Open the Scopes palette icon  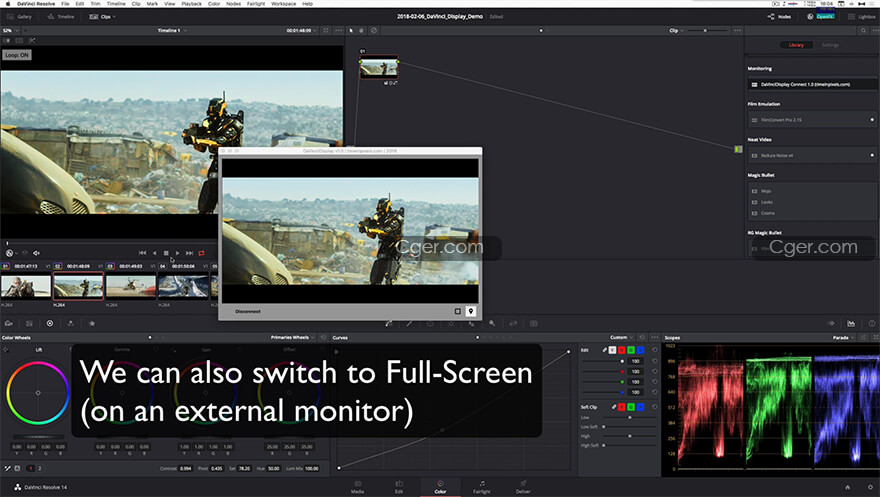click(x=851, y=323)
